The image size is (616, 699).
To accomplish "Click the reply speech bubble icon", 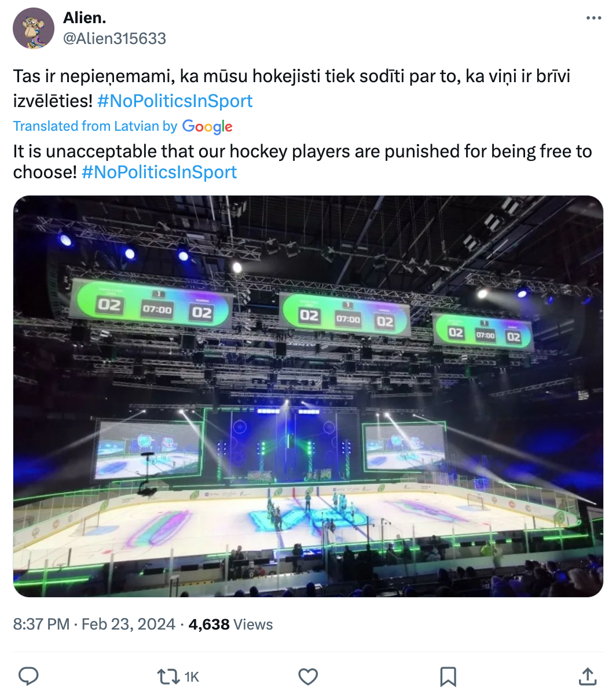I will pos(29,676).
